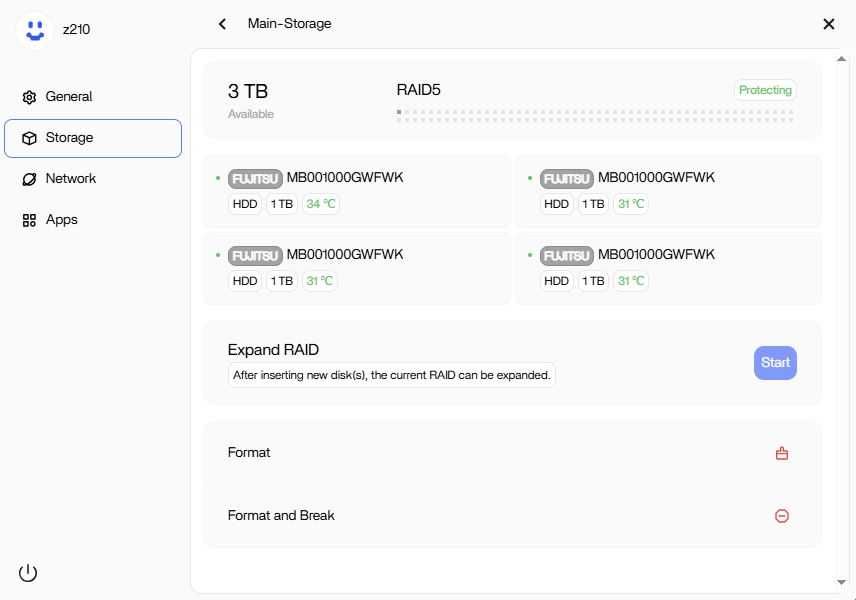The image size is (856, 600).
Task: Click the green Protecting status badge
Action: pyautogui.click(x=765, y=90)
